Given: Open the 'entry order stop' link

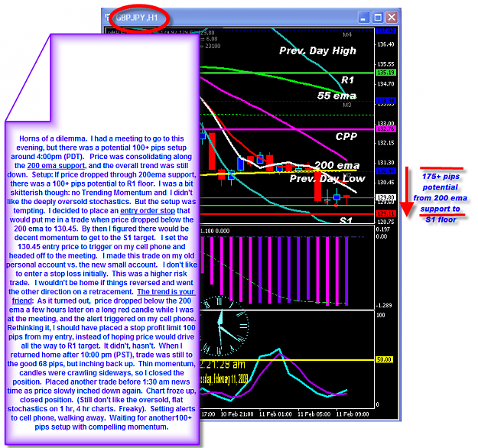Looking at the screenshot, I should tap(148, 210).
